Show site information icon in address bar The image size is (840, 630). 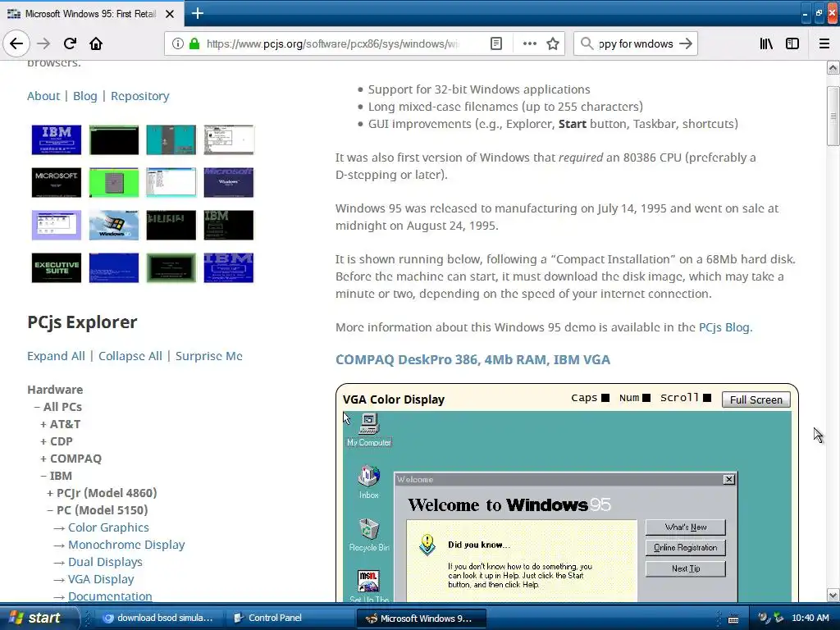click(x=177, y=43)
